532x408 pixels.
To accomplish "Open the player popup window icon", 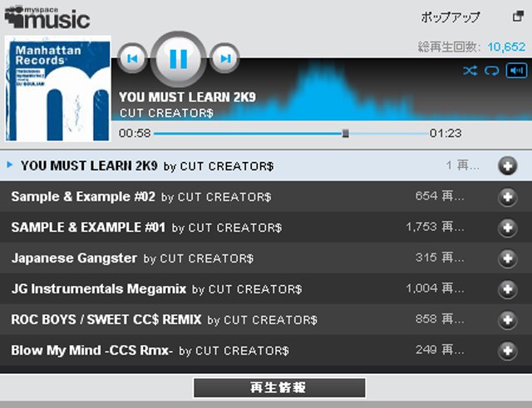I will [518, 16].
